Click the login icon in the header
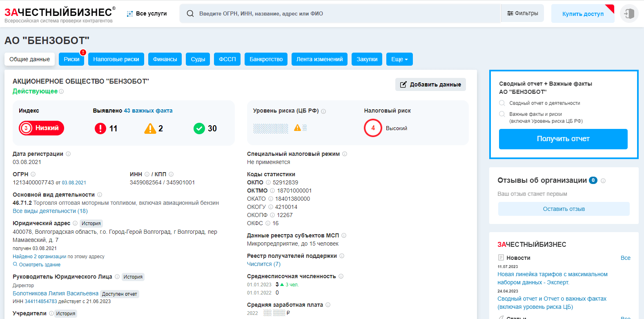 click(629, 13)
